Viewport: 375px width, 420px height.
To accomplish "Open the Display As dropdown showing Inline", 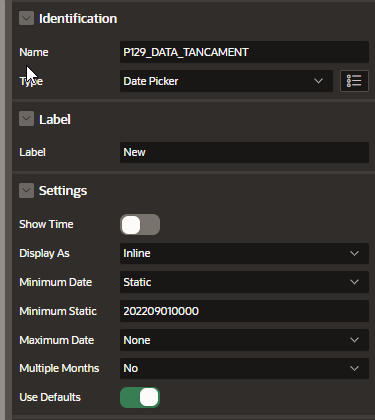I will pos(244,253).
